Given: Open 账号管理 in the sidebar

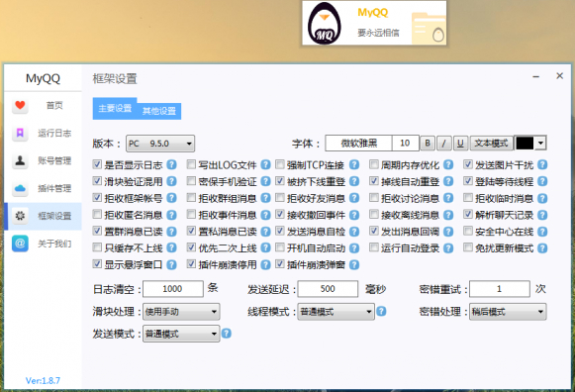Looking at the screenshot, I should click(43, 160).
